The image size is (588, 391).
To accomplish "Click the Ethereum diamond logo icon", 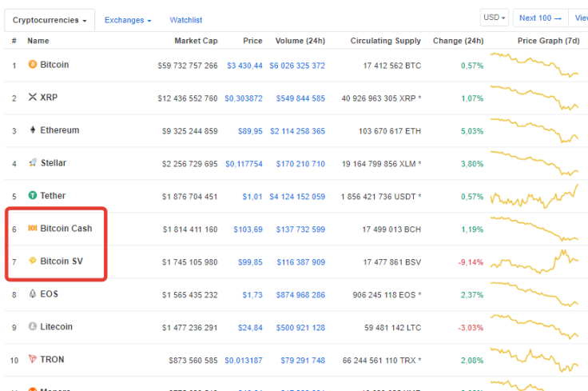I will tap(33, 130).
